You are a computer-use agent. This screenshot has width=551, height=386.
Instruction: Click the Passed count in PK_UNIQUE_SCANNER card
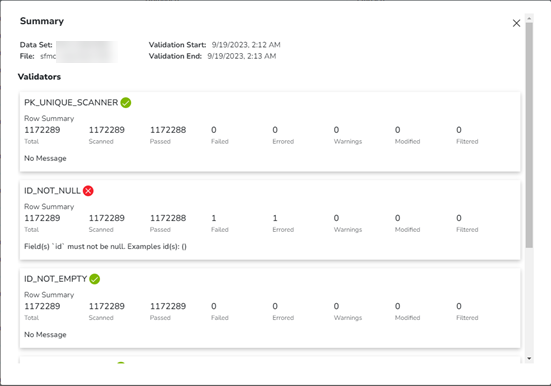click(168, 130)
